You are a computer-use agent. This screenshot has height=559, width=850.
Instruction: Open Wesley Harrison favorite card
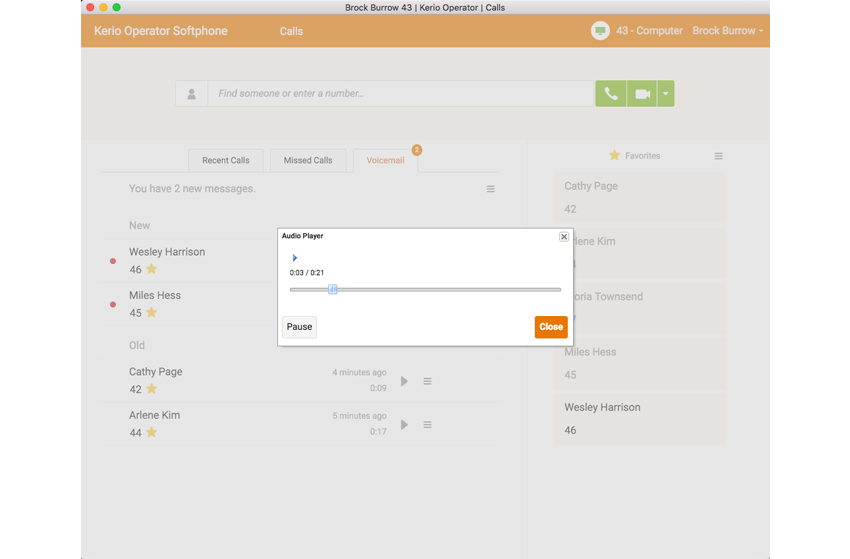pyautogui.click(x=639, y=419)
